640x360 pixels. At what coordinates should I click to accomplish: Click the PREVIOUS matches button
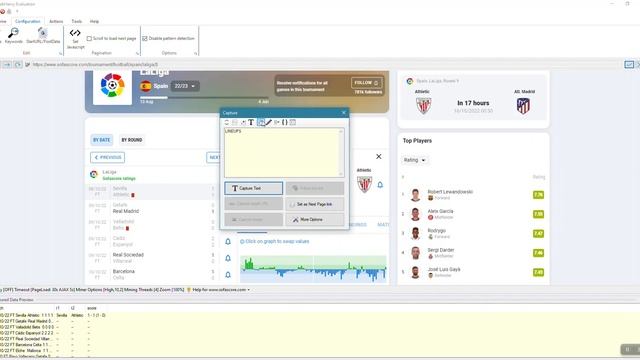pyautogui.click(x=108, y=157)
